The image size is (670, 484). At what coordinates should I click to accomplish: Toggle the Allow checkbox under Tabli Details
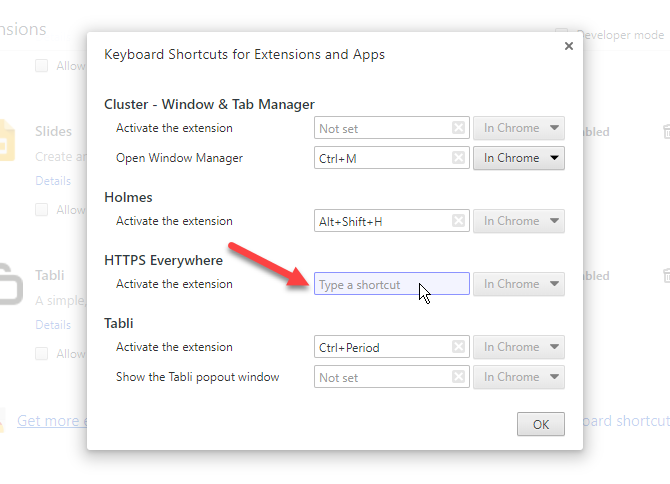tap(41, 353)
